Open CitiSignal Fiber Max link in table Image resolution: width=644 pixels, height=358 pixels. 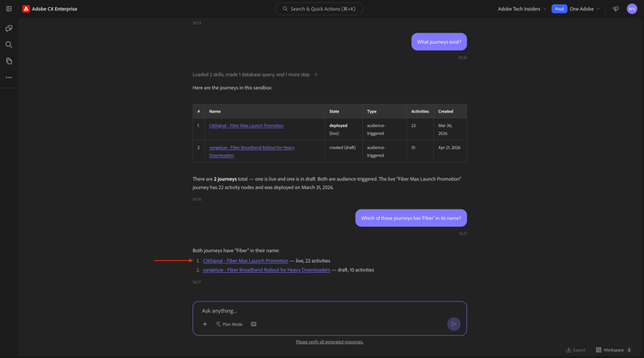coord(246,125)
